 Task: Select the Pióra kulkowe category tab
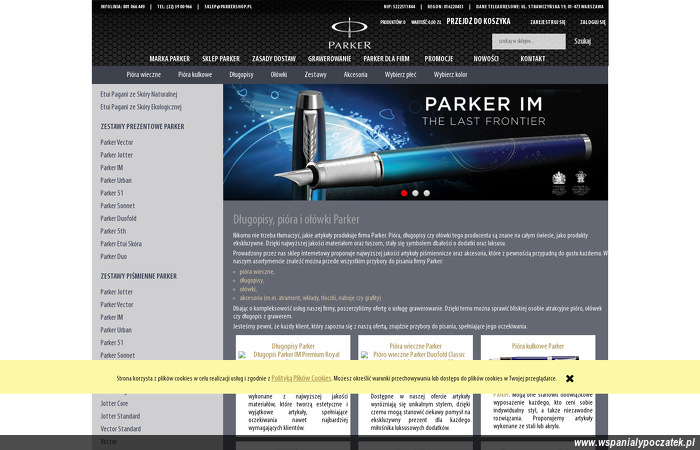[195, 75]
